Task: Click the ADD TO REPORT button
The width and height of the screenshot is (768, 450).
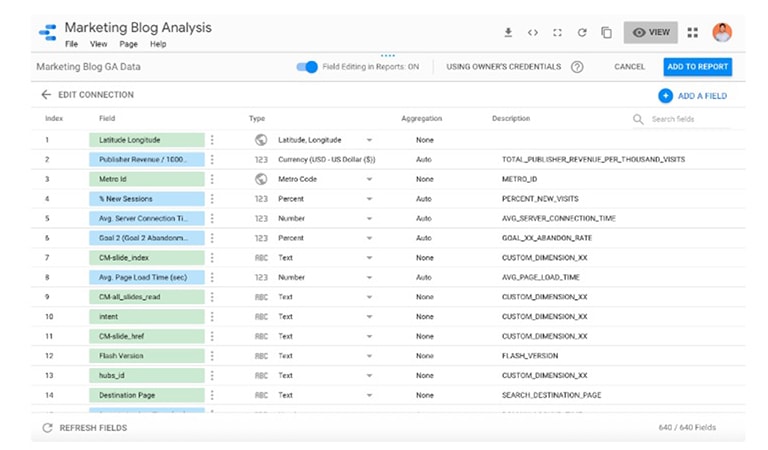Action: point(697,67)
